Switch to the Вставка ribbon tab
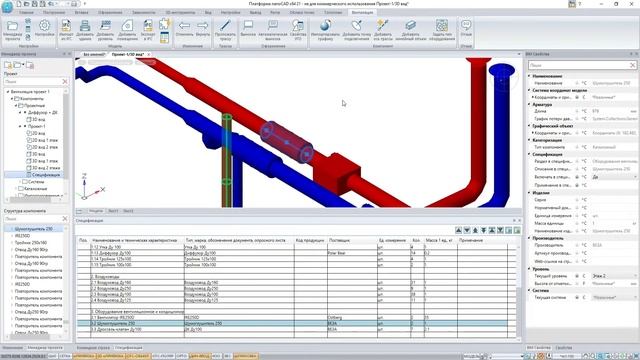Image resolution: width=640 pixels, height=360 pixels. (x=81, y=13)
